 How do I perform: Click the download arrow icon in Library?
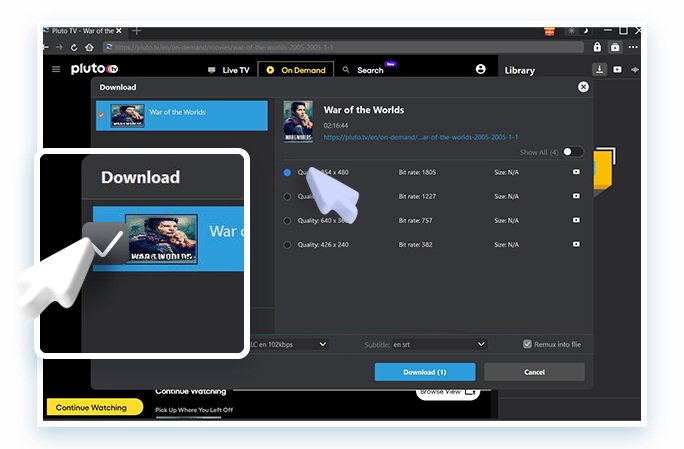click(x=599, y=69)
